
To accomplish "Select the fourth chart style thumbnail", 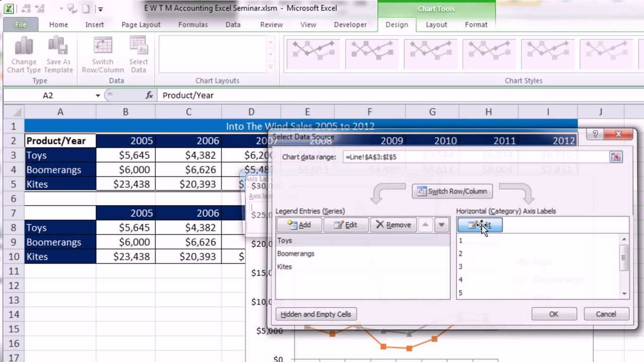I will (x=489, y=53).
